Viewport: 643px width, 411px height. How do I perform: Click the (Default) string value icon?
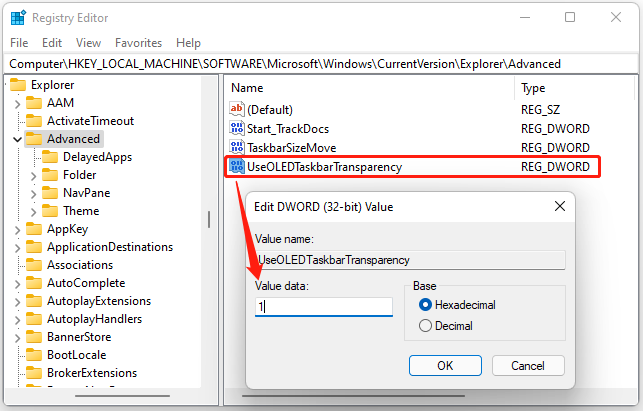click(x=237, y=109)
